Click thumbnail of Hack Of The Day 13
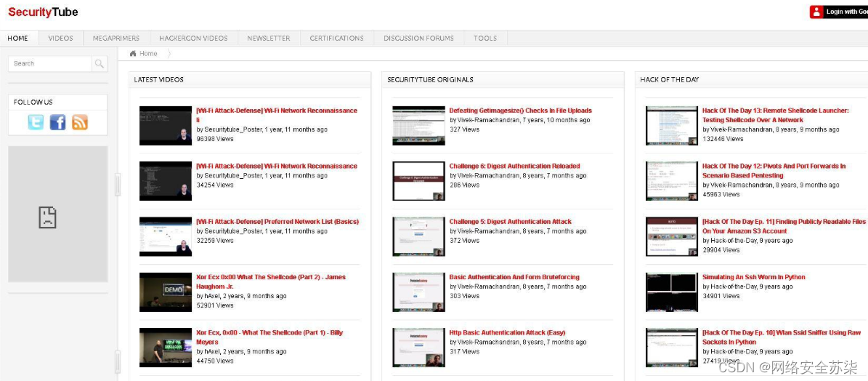Image resolution: width=868 pixels, height=381 pixels. pyautogui.click(x=672, y=126)
